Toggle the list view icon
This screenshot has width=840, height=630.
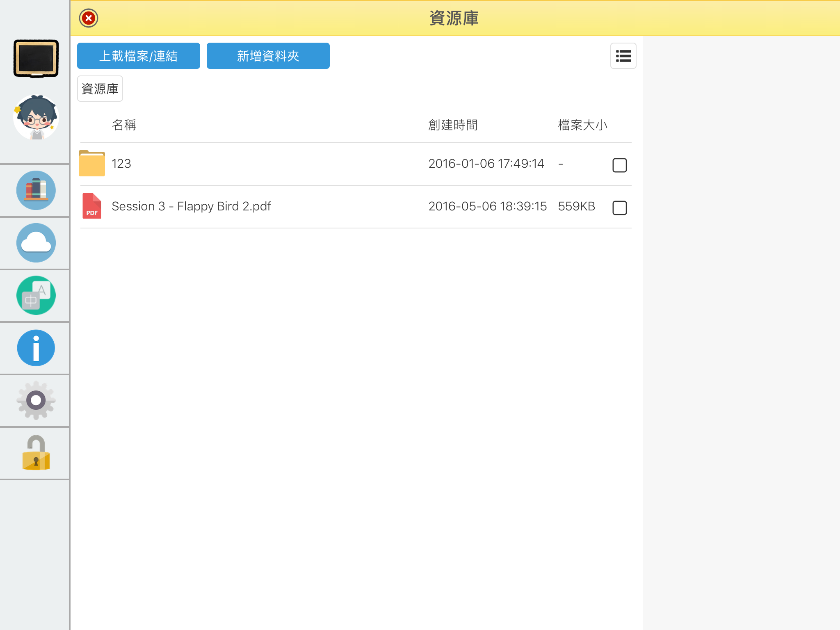tap(623, 56)
